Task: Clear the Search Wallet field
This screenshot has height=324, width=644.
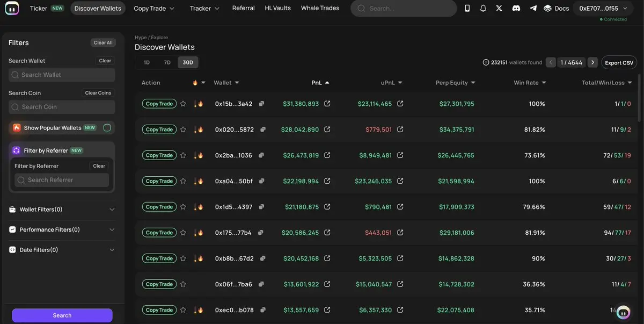Action: coord(105,61)
